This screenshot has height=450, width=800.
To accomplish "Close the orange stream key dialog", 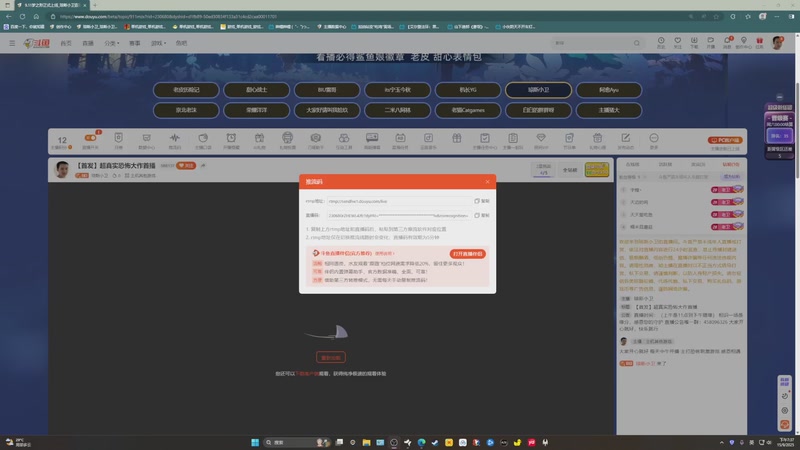I will pyautogui.click(x=487, y=182).
